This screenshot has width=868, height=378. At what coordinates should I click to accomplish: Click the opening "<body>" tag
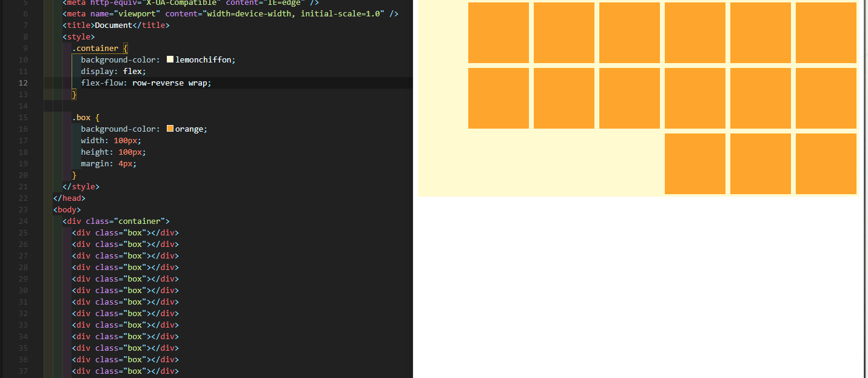(67, 209)
